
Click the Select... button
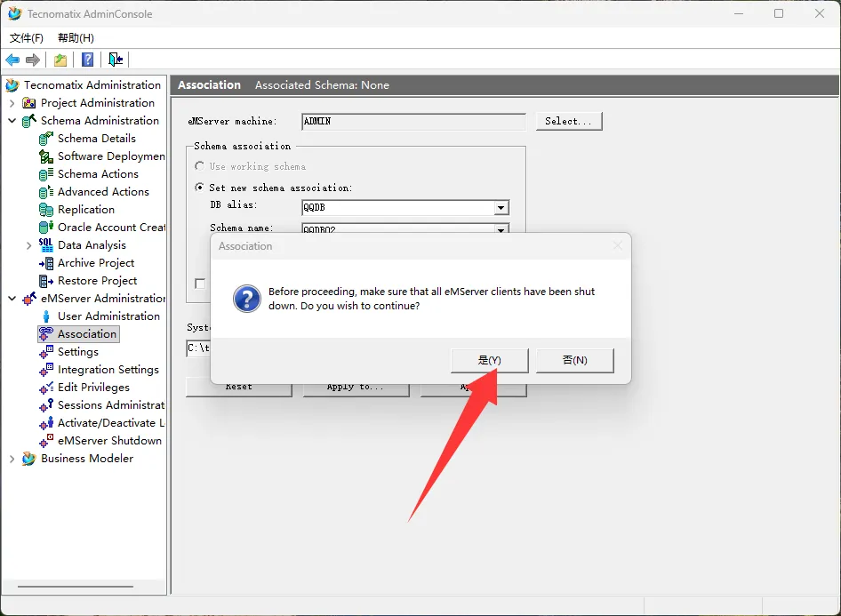[569, 121]
